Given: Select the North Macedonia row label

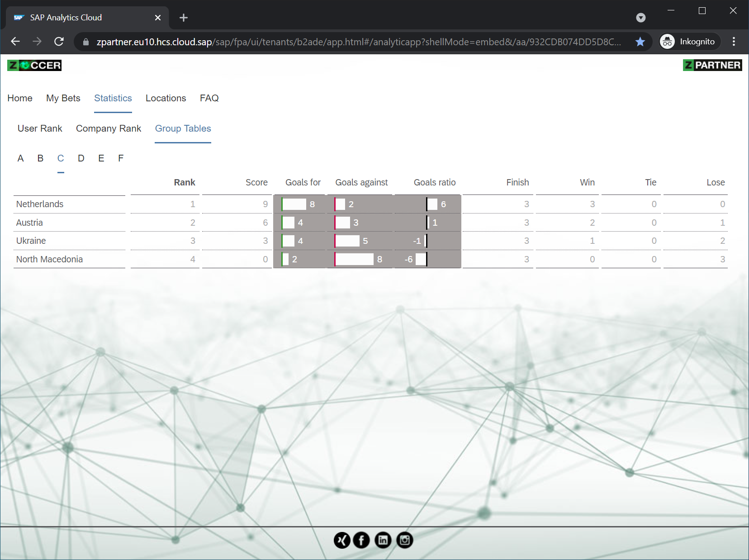Looking at the screenshot, I should [x=49, y=259].
